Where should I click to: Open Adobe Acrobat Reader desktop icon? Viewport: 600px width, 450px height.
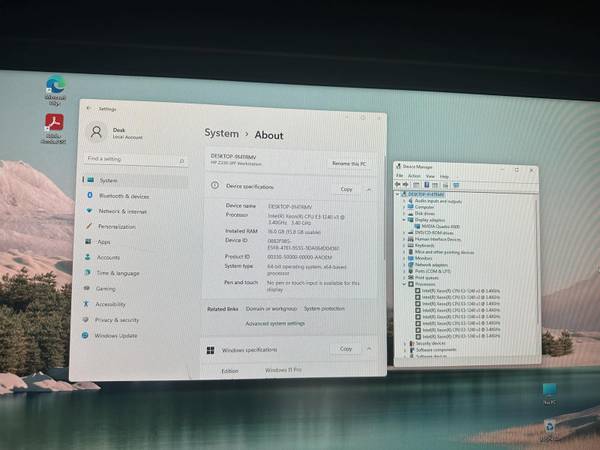tap(54, 126)
